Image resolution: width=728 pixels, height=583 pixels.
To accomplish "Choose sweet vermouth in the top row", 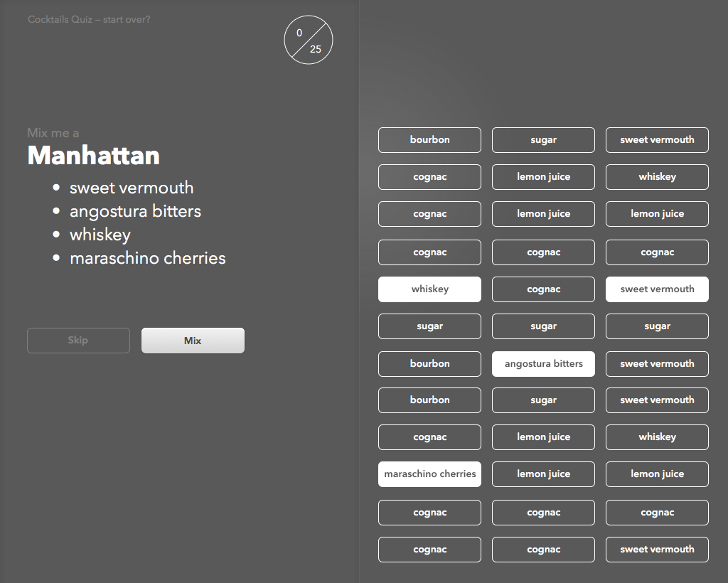I will pyautogui.click(x=657, y=140).
